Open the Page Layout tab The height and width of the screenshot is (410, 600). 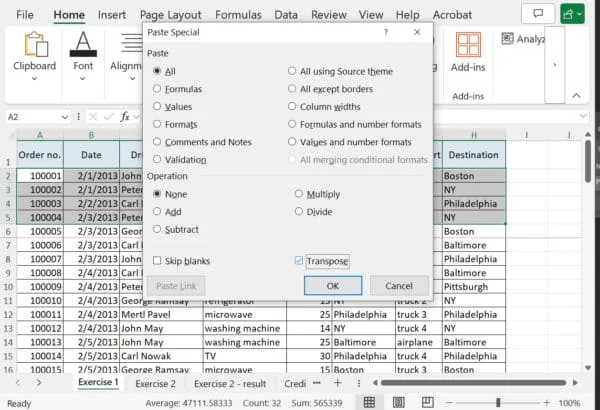[x=170, y=15]
